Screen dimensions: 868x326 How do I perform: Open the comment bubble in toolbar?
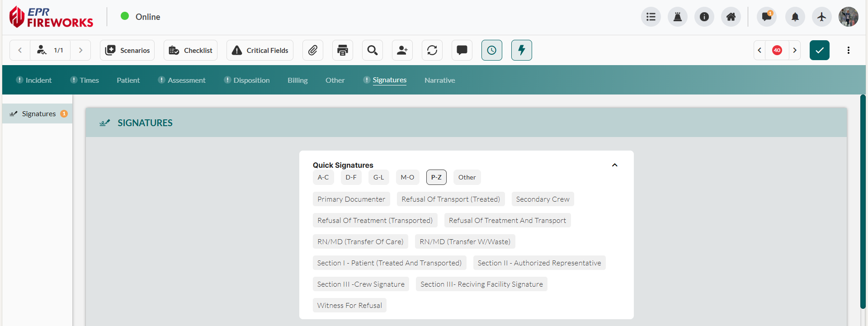462,50
